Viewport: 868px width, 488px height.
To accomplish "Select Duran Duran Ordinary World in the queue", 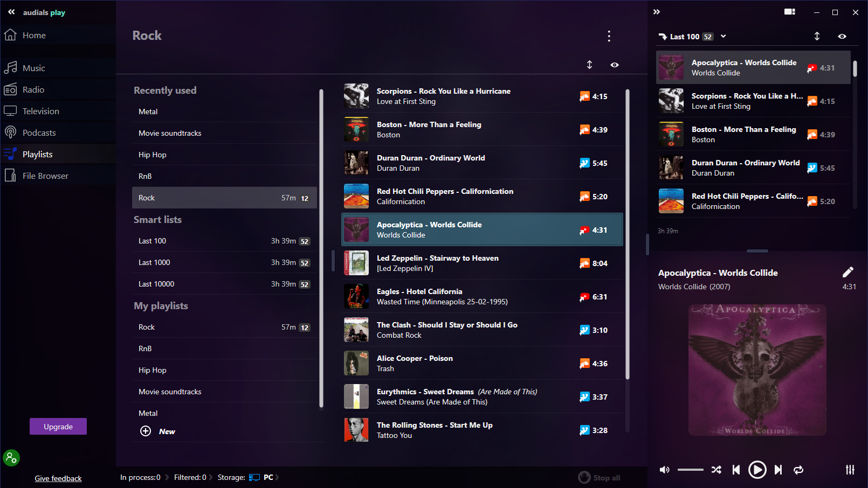I will click(753, 168).
